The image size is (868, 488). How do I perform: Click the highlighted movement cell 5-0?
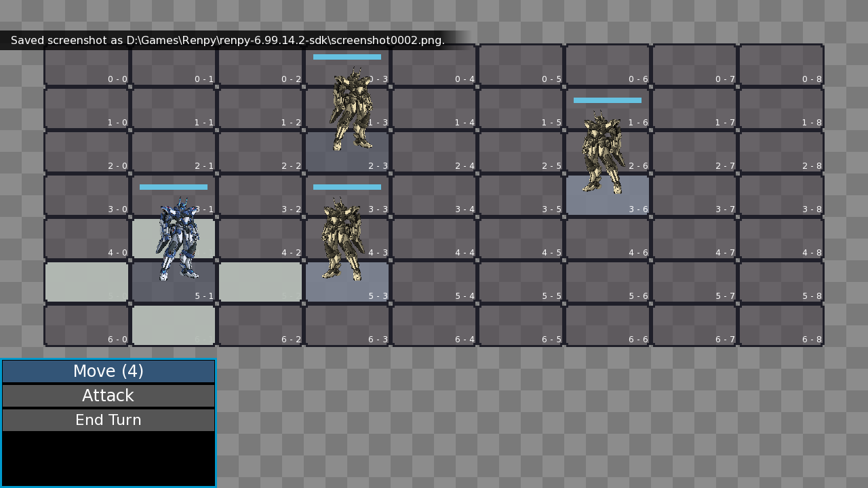coord(86,282)
